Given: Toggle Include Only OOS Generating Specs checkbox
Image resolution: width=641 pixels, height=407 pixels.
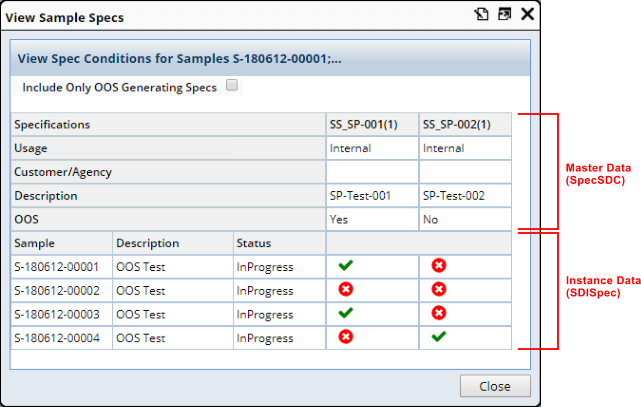Looking at the screenshot, I should click(x=232, y=85).
